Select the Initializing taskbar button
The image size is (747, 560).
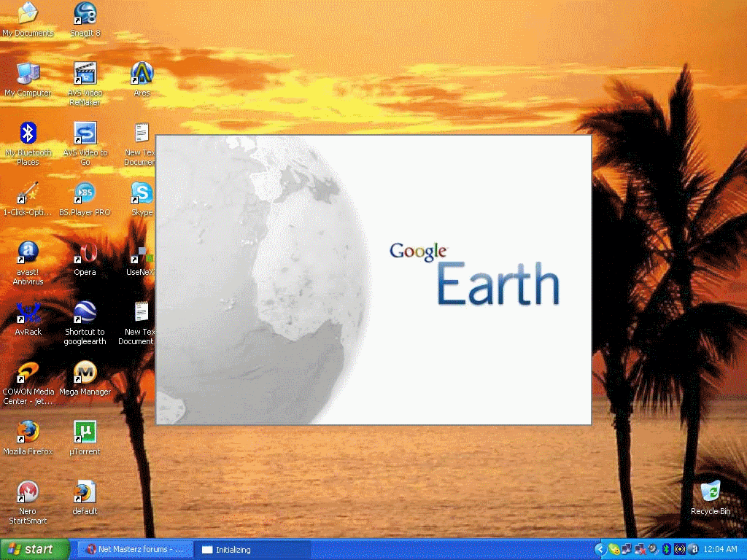252,549
